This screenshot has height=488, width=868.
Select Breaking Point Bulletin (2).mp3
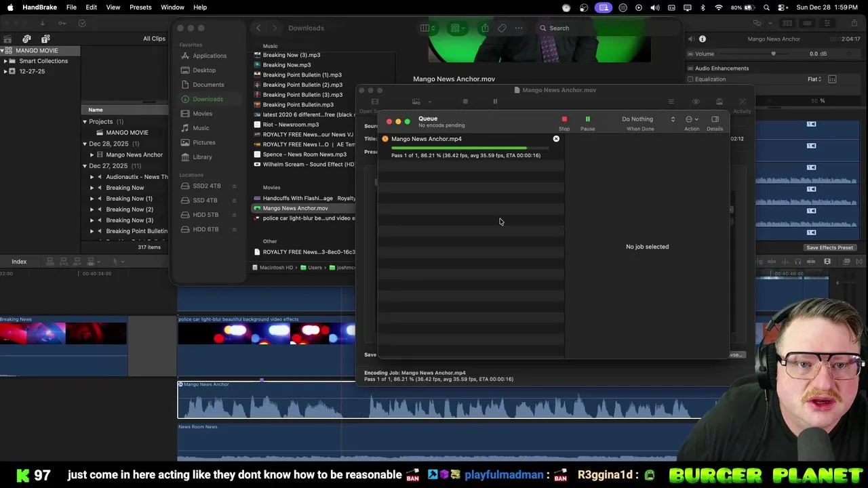pyautogui.click(x=302, y=85)
